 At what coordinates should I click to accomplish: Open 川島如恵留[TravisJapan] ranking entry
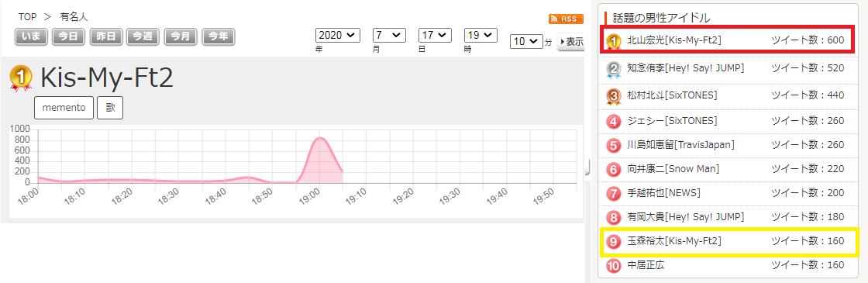(x=681, y=144)
